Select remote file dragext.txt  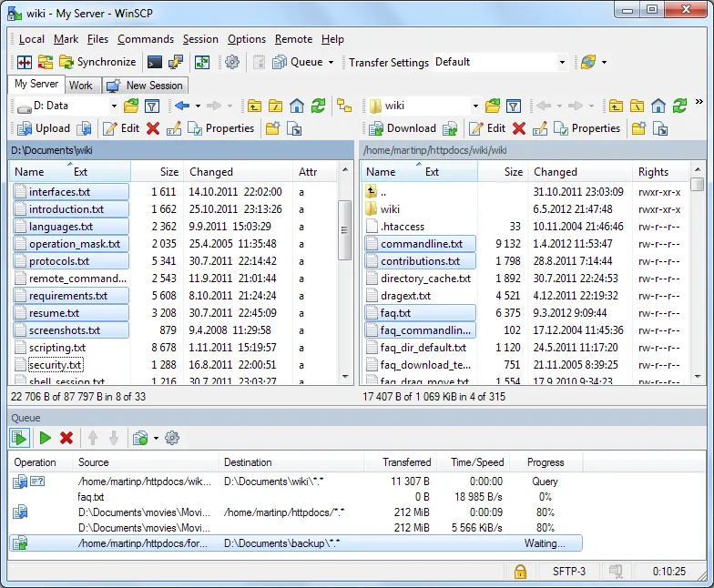tap(405, 297)
